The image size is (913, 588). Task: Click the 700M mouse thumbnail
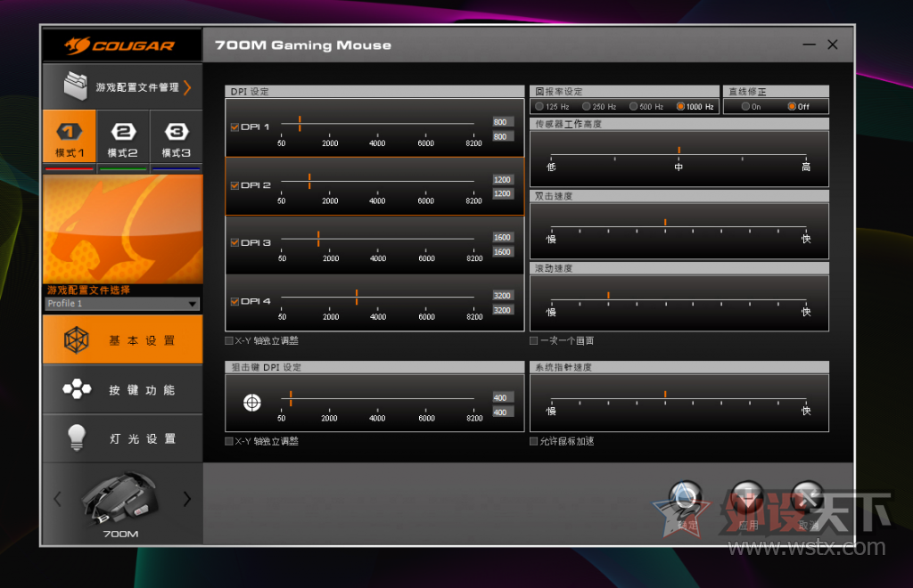coord(120,498)
